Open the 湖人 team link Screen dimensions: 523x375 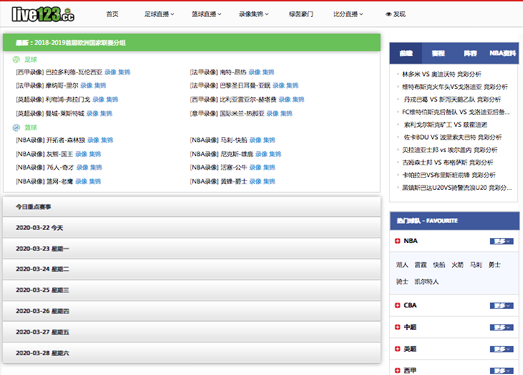pos(402,265)
